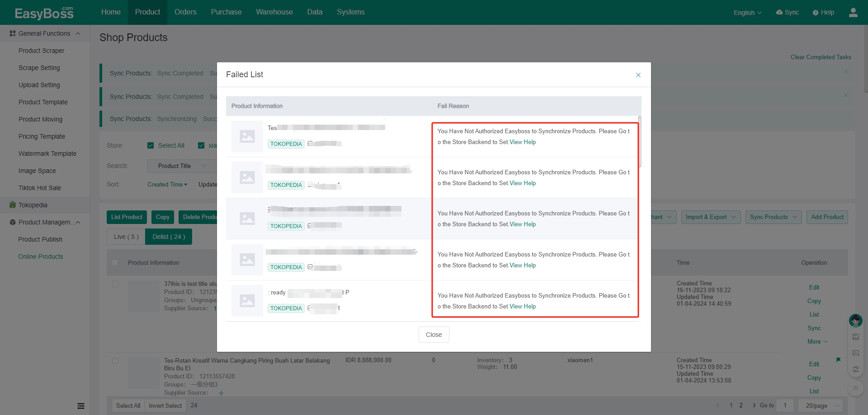Click the Invert Select button
Viewport: 868px width, 415px height.
click(165, 406)
